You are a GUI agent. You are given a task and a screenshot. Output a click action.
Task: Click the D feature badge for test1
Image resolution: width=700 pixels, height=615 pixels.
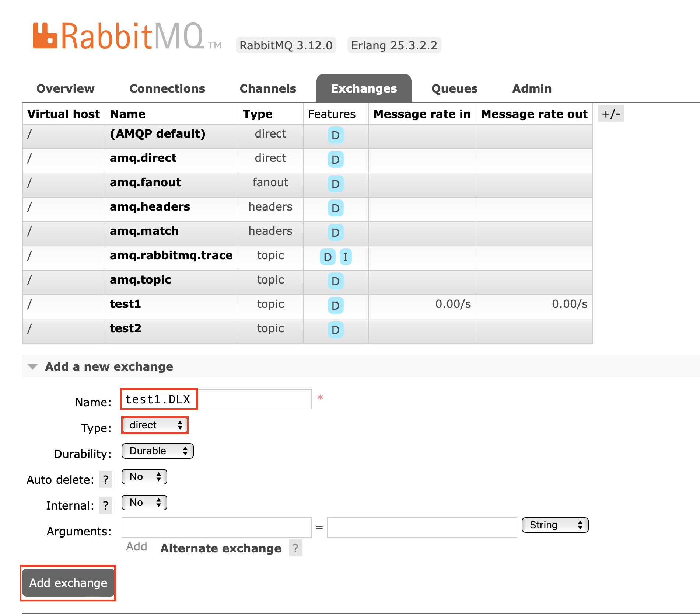tap(336, 306)
